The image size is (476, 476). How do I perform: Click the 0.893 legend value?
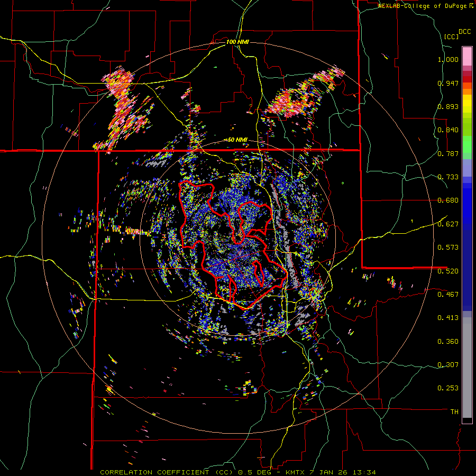coord(448,106)
